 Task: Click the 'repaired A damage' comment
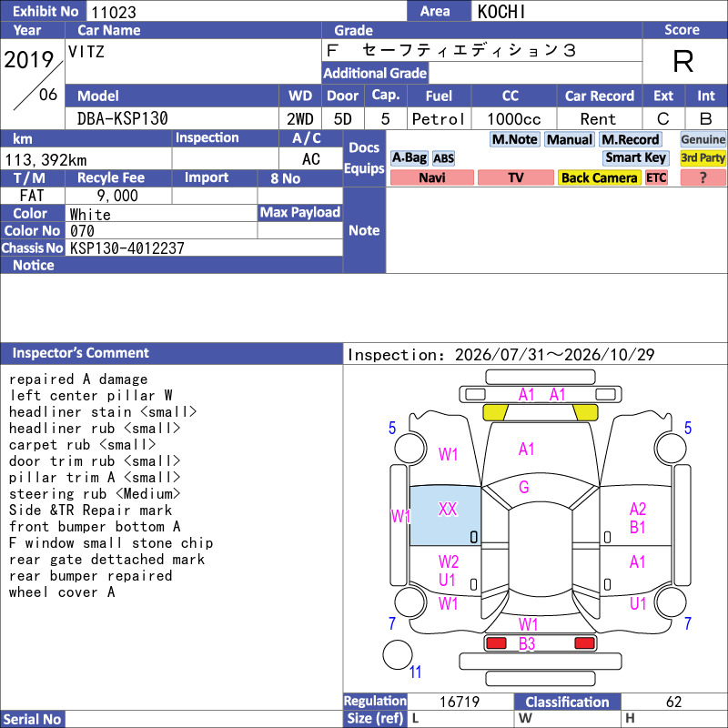click(x=78, y=379)
